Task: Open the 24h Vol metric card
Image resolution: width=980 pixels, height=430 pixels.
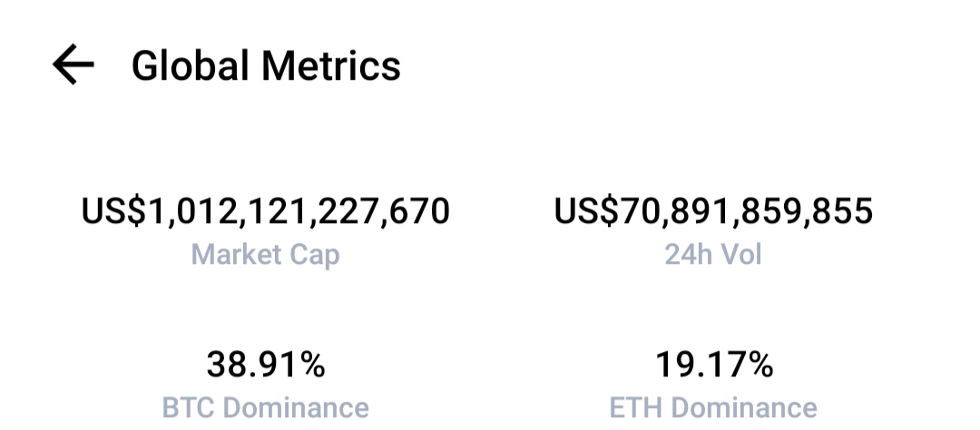Action: tap(714, 230)
